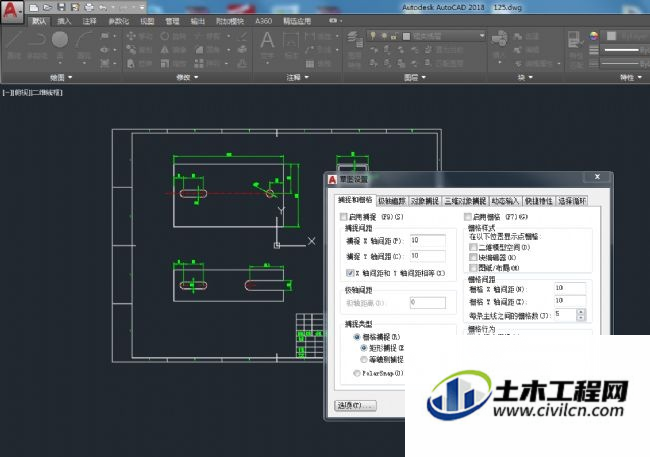Select PolarSnap radio button
The image size is (650, 457).
coord(357,373)
